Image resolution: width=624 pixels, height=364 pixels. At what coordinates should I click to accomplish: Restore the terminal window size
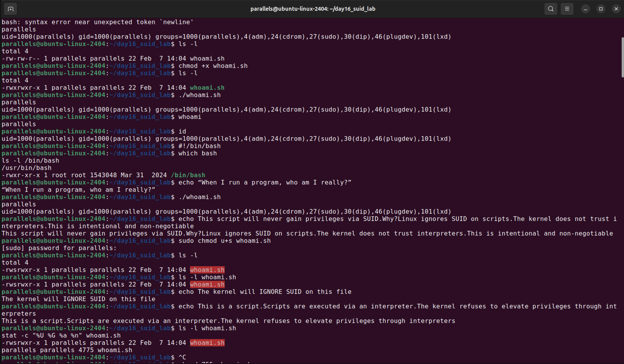click(600, 9)
